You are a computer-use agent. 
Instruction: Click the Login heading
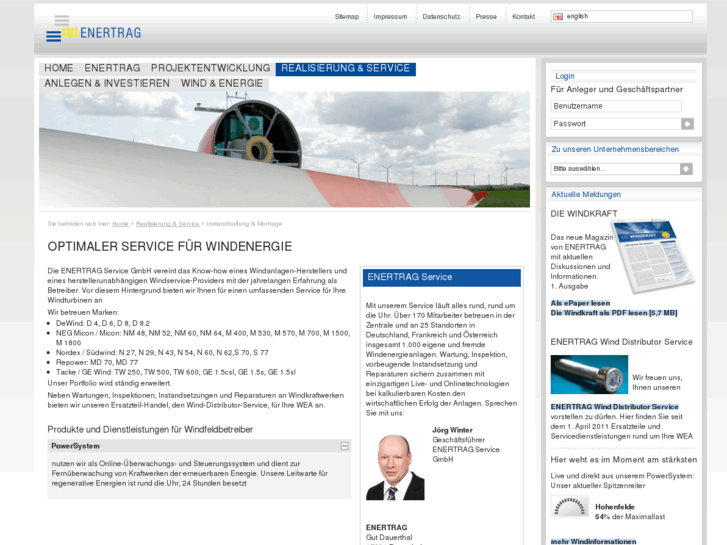point(565,76)
